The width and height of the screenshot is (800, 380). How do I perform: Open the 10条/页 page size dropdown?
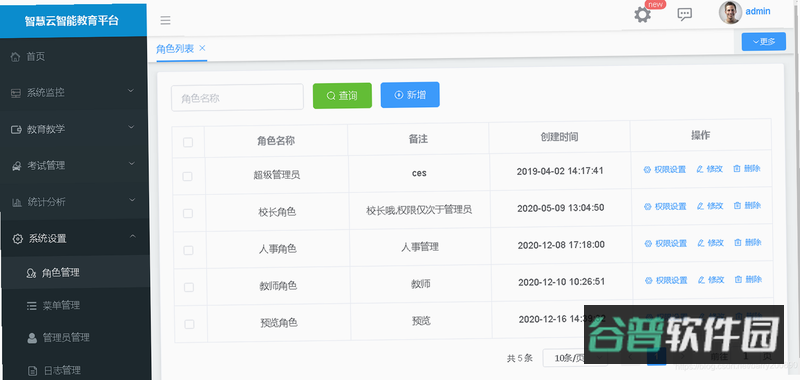tap(575, 358)
